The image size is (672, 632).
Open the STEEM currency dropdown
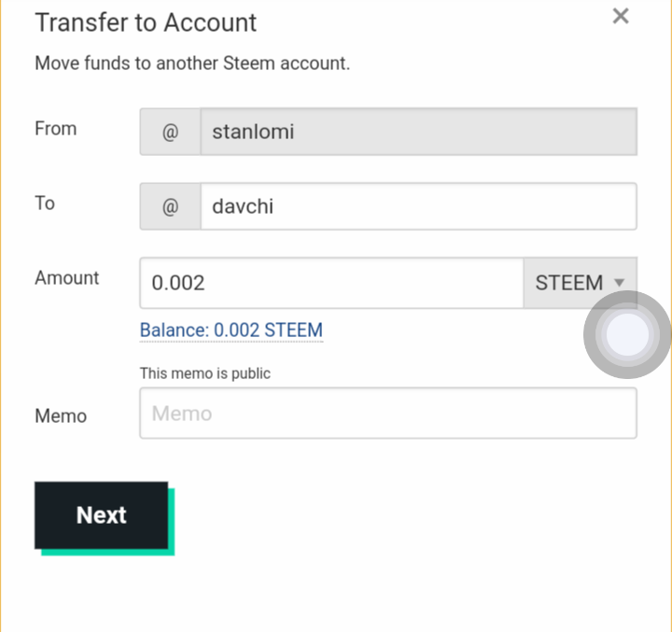(580, 283)
